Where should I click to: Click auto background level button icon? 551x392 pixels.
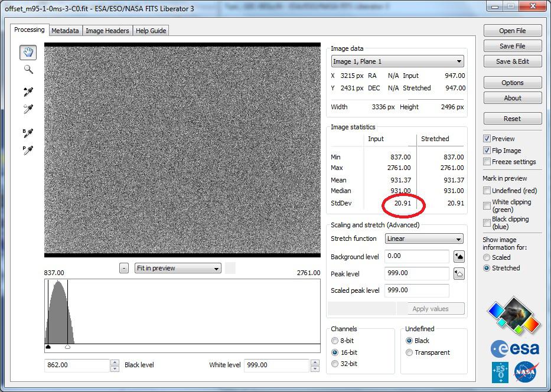click(459, 256)
